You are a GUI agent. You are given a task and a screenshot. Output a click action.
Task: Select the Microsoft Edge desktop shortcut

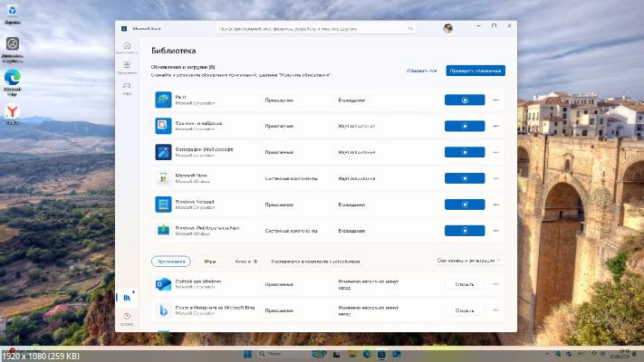click(x=13, y=82)
